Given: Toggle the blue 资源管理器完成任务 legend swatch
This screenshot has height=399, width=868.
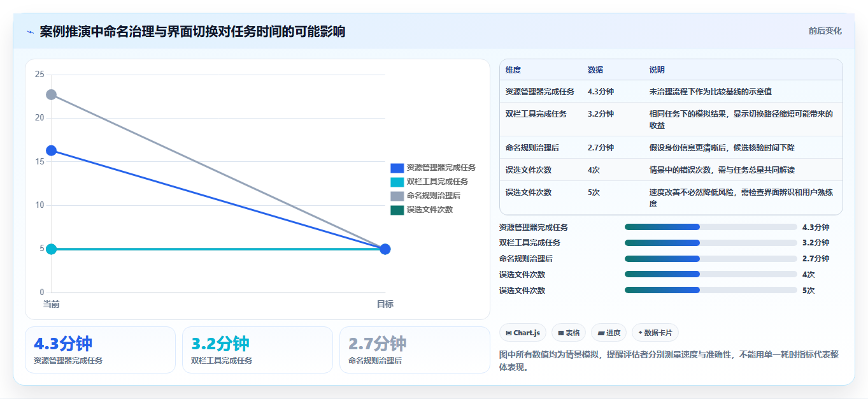Looking at the screenshot, I should coord(397,168).
